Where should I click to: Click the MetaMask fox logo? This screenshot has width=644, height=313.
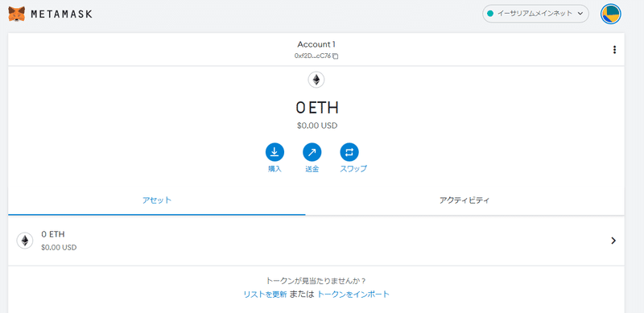pos(16,14)
